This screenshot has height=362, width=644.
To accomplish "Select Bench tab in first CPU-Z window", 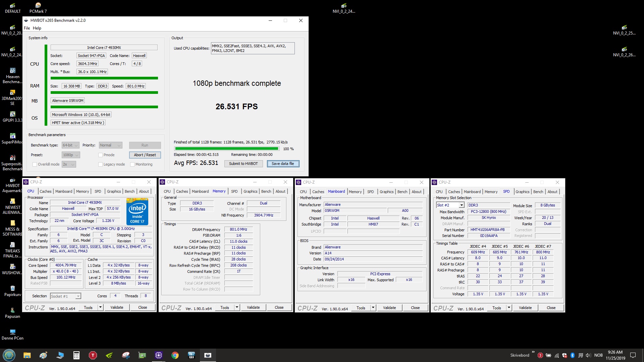I will (129, 191).
